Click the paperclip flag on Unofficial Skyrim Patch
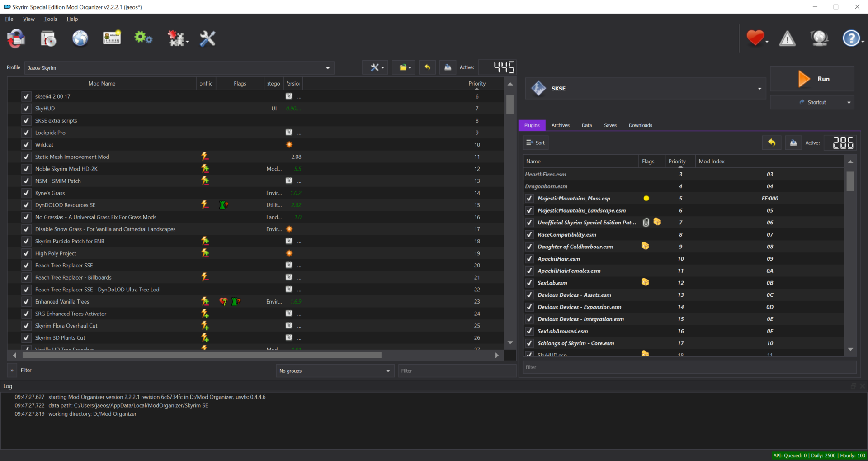Viewport: 868px width, 461px height. click(x=646, y=222)
